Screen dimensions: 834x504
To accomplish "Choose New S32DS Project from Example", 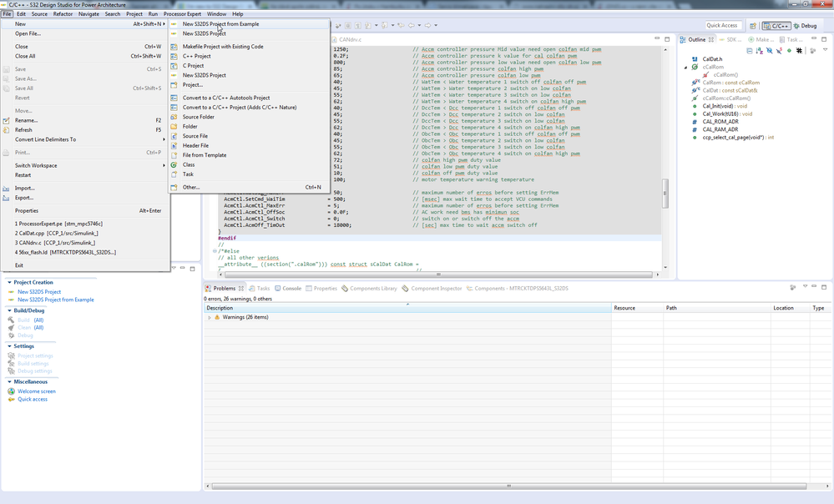I will click(220, 24).
